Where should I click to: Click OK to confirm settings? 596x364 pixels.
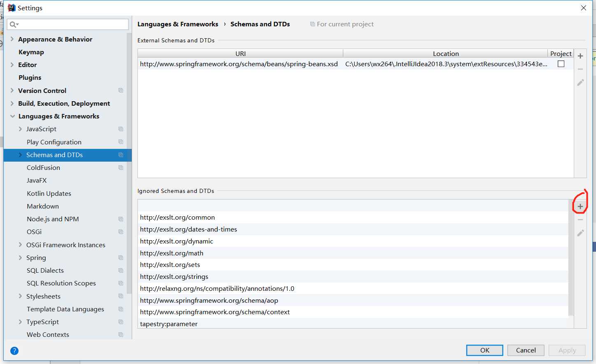(x=485, y=350)
